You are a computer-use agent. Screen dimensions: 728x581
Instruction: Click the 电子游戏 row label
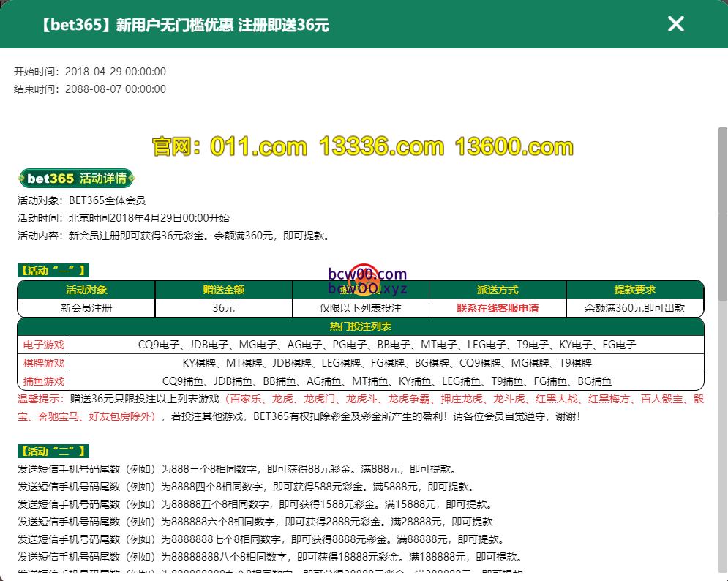[44, 345]
